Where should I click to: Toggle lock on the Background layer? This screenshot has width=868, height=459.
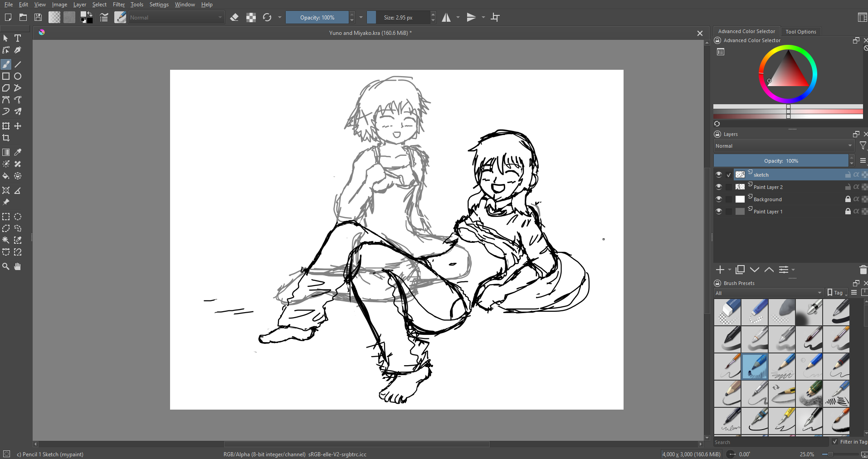[848, 199]
